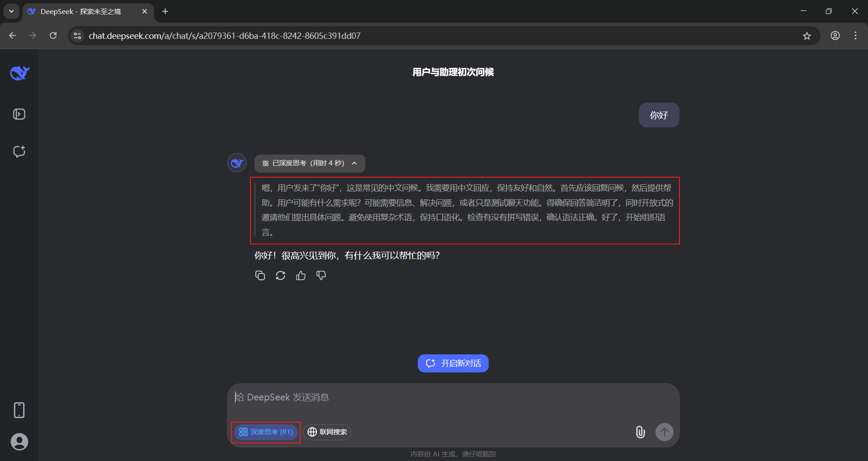Image resolution: width=868 pixels, height=461 pixels.
Task: Click the DeepSeek whale logo in sidebar
Action: click(x=19, y=73)
